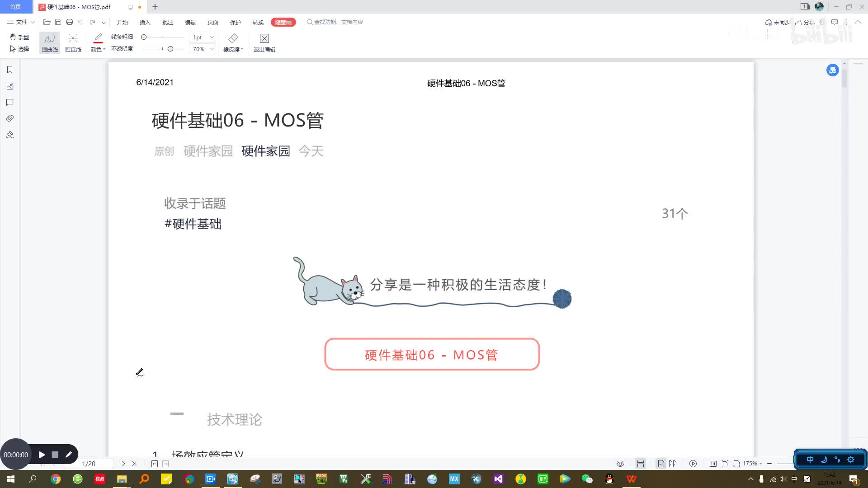Collapse the ribbon with top-right chevron
The width and height of the screenshot is (868, 488).
coord(858,22)
